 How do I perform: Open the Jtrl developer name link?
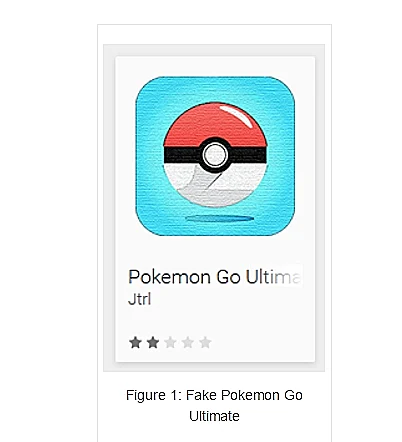pyautogui.click(x=140, y=299)
